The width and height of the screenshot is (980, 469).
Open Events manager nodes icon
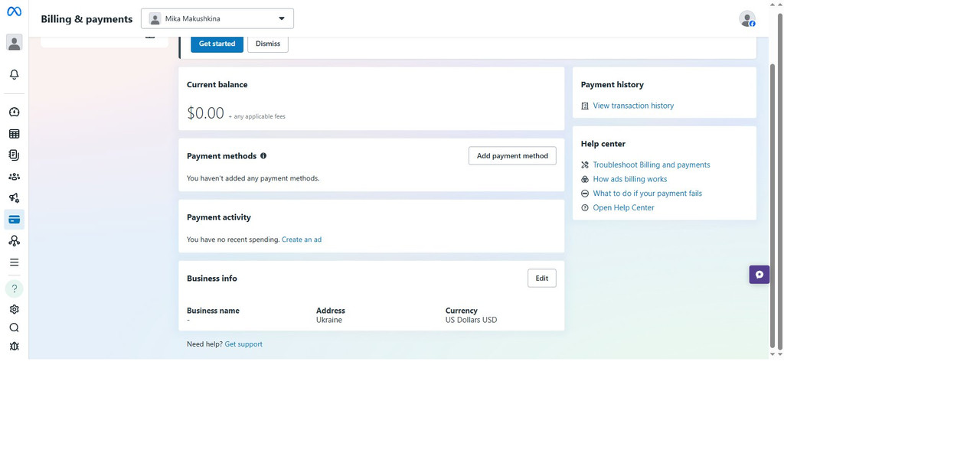point(14,241)
